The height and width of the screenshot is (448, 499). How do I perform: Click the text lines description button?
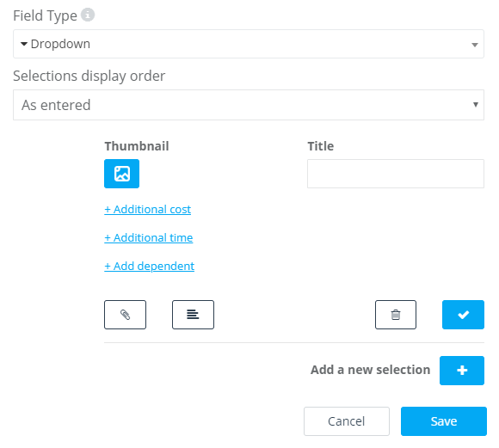pyautogui.click(x=193, y=315)
